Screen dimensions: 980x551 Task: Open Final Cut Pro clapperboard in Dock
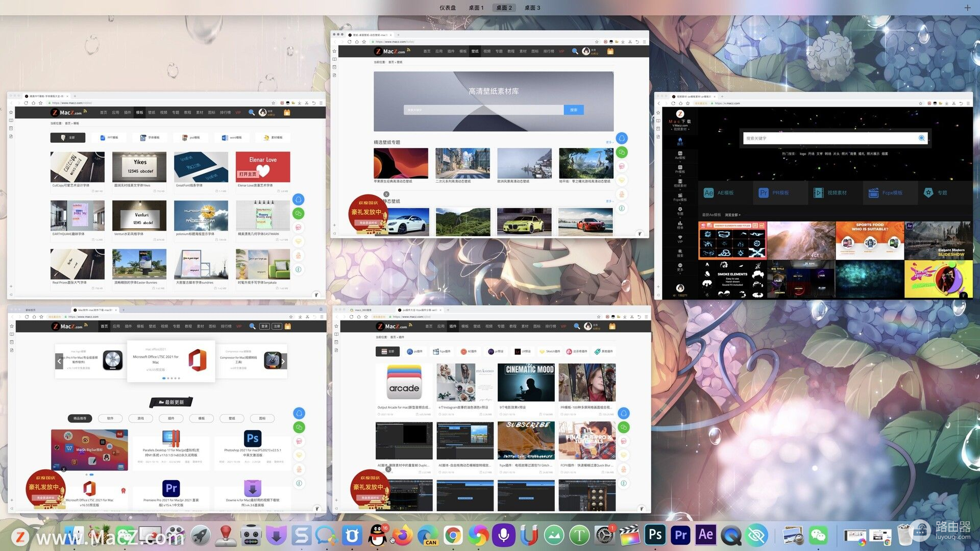[629, 535]
